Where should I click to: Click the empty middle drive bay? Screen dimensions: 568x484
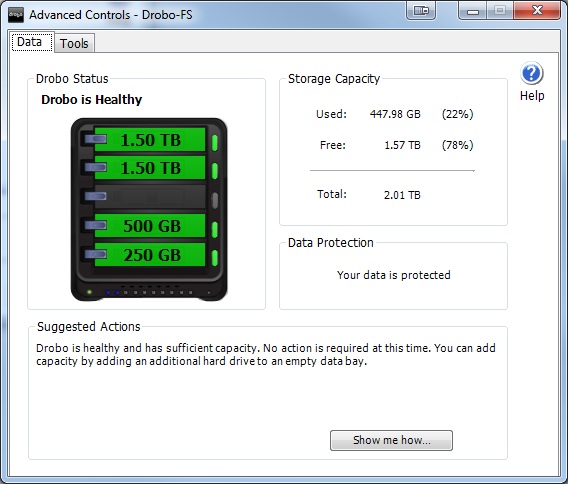[150, 197]
